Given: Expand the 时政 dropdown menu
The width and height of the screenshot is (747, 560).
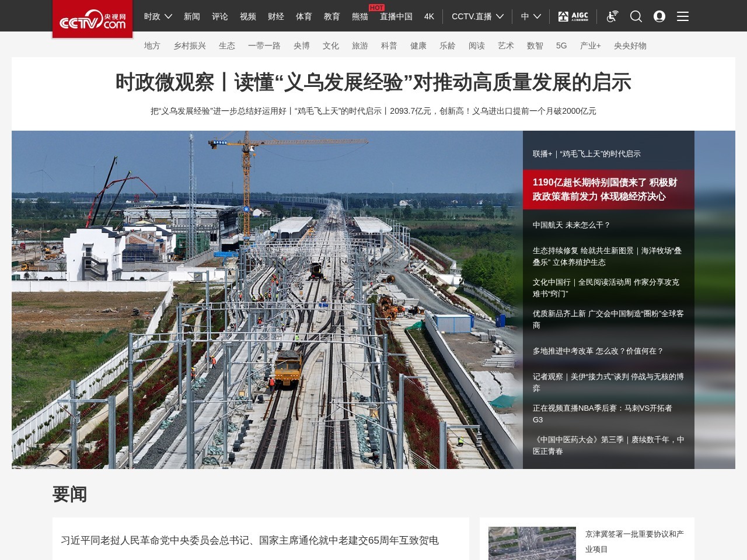Looking at the screenshot, I should pyautogui.click(x=156, y=17).
